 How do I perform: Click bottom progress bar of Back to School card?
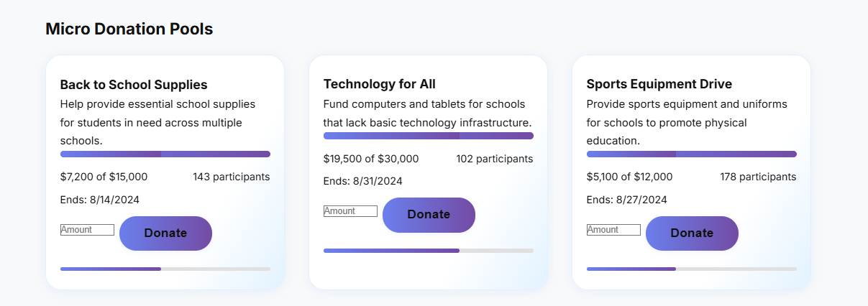pyautogui.click(x=165, y=269)
